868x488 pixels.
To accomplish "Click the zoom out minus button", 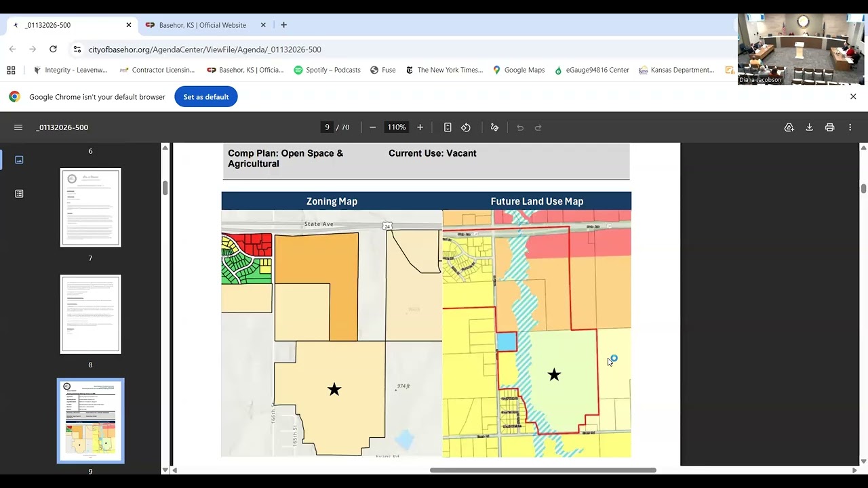I will tap(372, 127).
